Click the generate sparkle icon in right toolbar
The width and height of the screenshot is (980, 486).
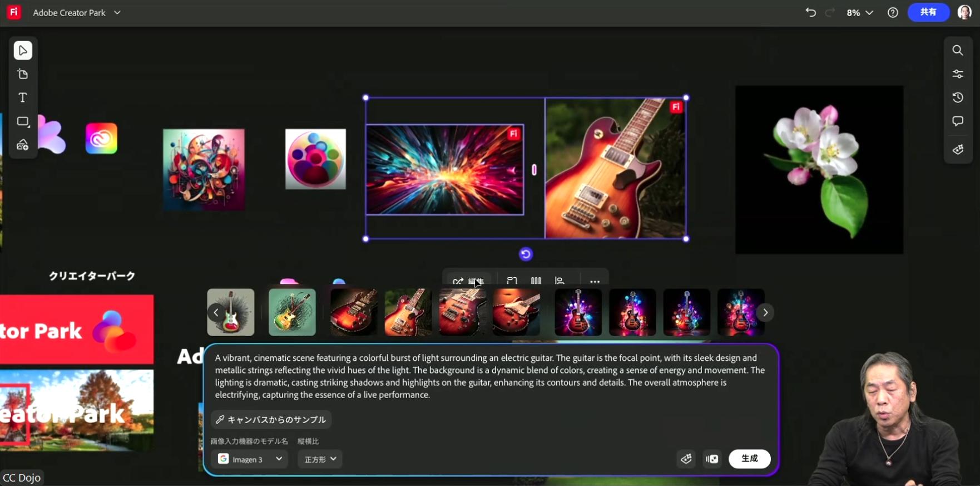tap(958, 149)
